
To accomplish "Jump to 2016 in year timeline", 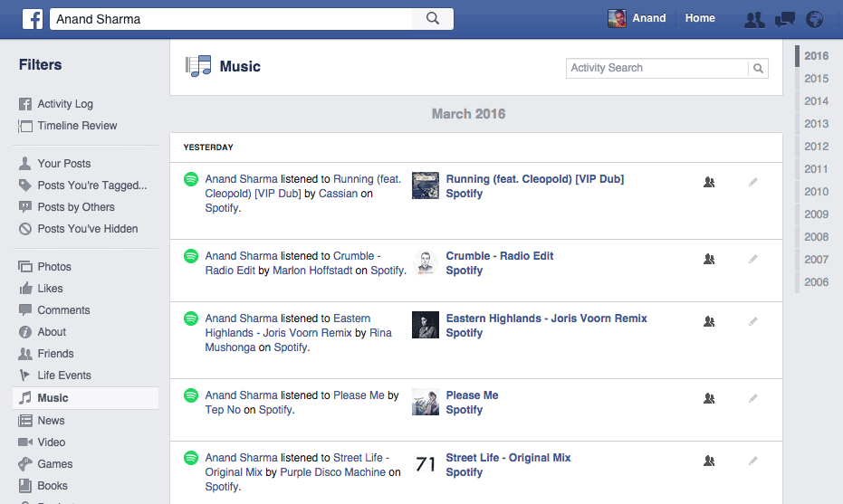I will click(x=816, y=56).
